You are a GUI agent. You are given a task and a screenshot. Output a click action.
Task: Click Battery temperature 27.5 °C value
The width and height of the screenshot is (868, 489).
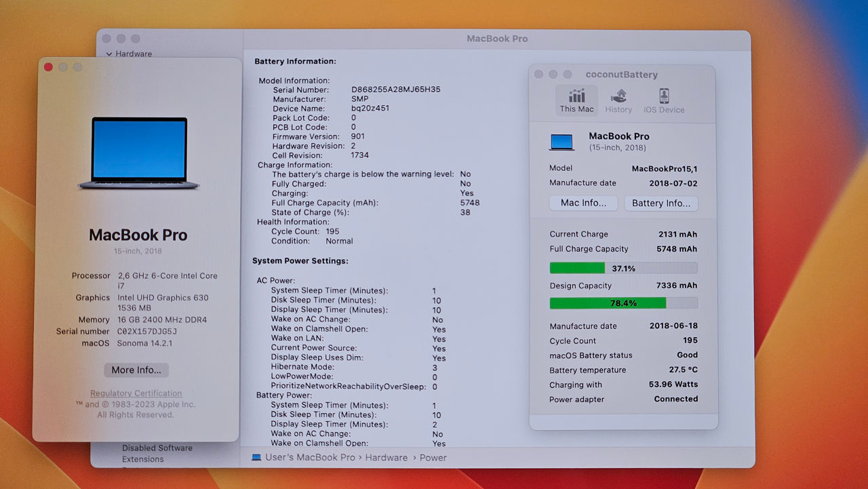[x=683, y=370]
